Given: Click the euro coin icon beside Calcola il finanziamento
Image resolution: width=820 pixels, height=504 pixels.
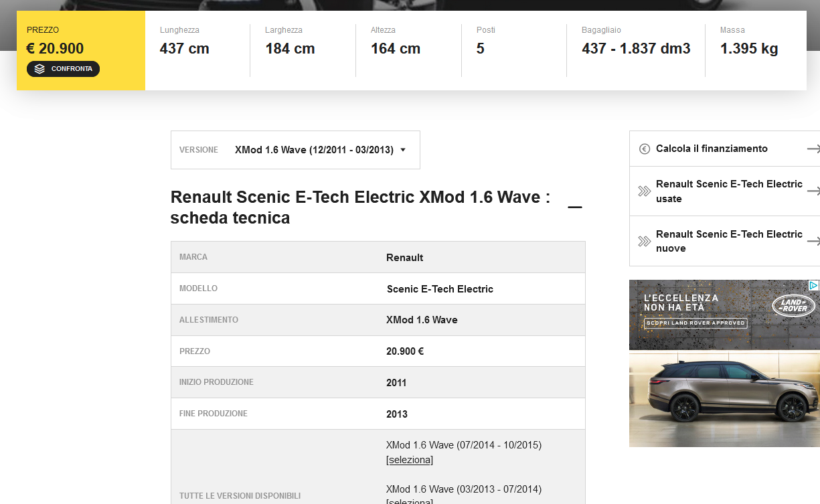Looking at the screenshot, I should click(645, 149).
